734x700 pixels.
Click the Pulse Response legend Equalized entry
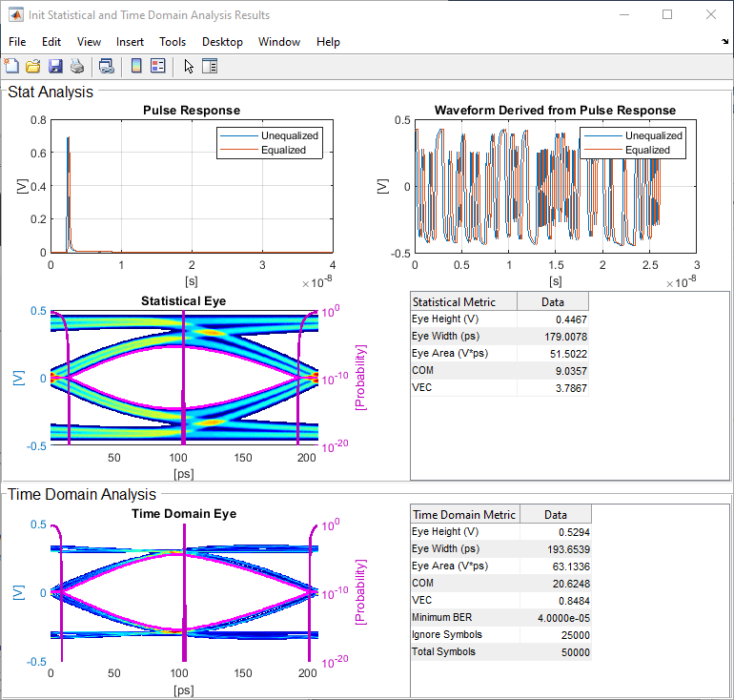click(284, 150)
